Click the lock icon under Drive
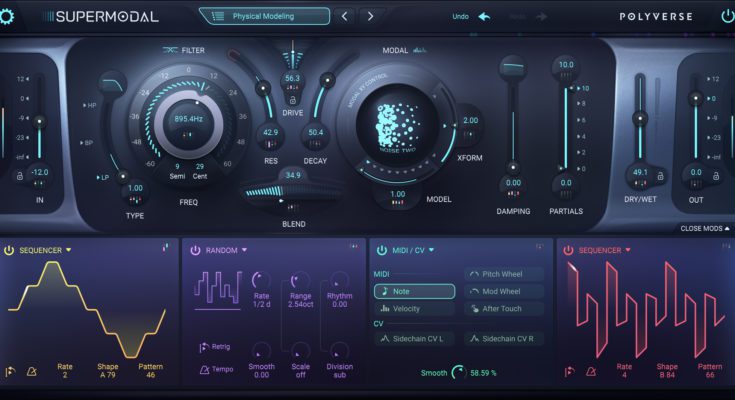 coord(292,100)
